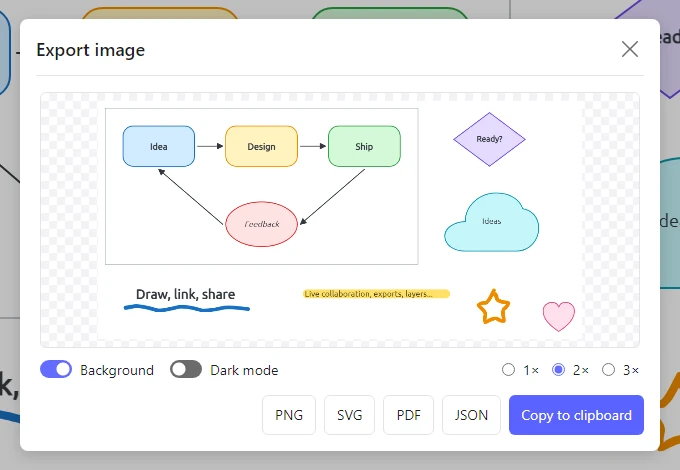This screenshot has height=470, width=680.
Task: Click the 'Dark mode' label text
Action: [x=244, y=370]
